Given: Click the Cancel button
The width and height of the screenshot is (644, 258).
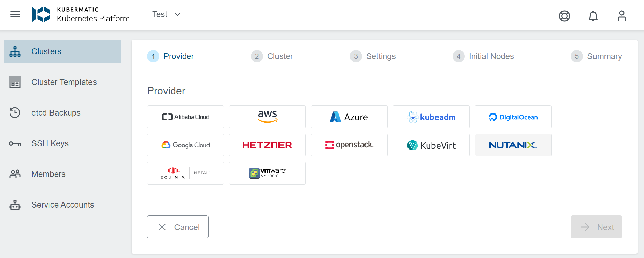Looking at the screenshot, I should point(177,227).
